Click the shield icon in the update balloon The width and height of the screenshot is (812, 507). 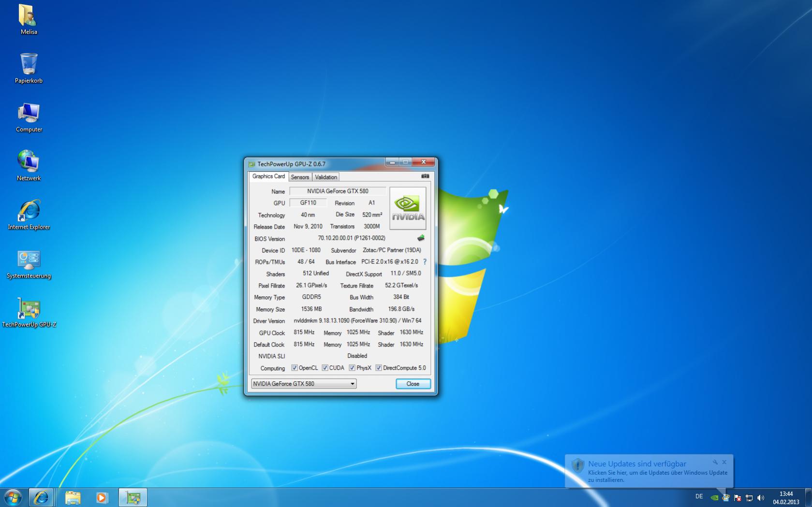click(x=578, y=465)
